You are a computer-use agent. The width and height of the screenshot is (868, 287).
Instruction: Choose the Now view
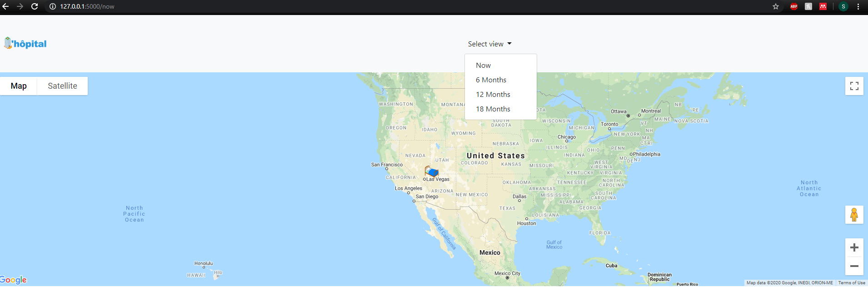pos(501,65)
